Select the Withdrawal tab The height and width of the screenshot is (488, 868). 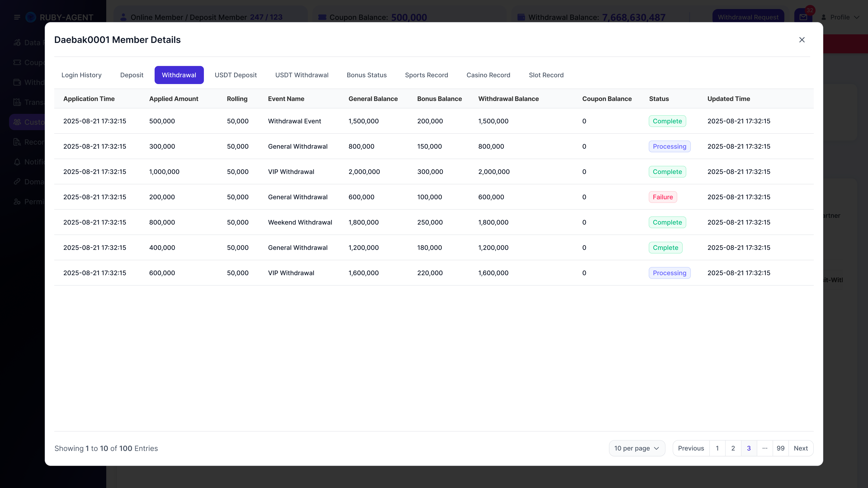point(179,75)
